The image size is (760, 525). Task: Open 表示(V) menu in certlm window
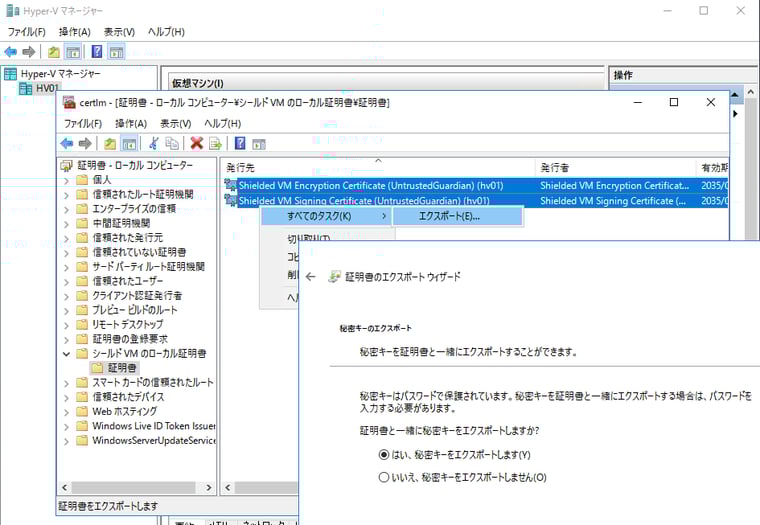pos(175,124)
